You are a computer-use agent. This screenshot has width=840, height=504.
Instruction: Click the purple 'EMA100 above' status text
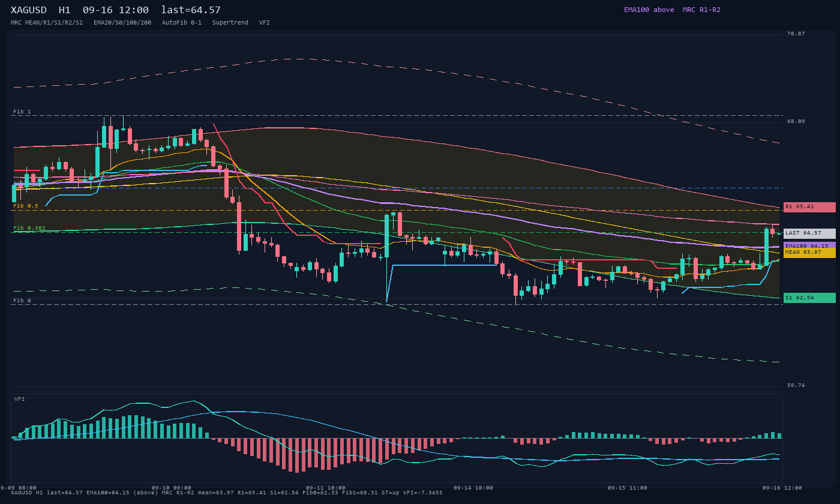tap(649, 10)
